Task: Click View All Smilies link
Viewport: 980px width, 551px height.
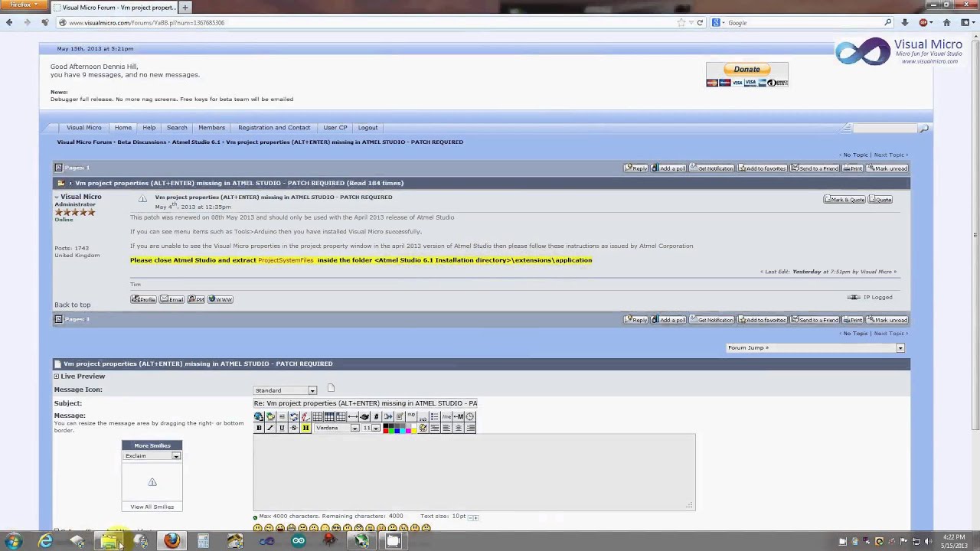Action: (152, 507)
